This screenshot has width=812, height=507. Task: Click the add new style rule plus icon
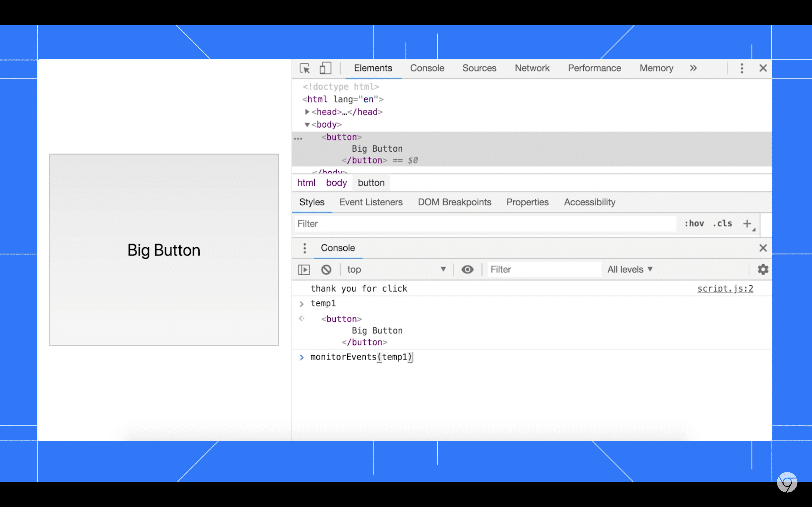pos(747,223)
